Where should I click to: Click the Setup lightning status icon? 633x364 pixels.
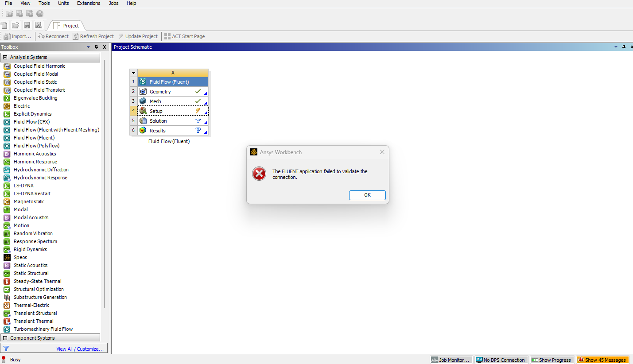click(198, 111)
